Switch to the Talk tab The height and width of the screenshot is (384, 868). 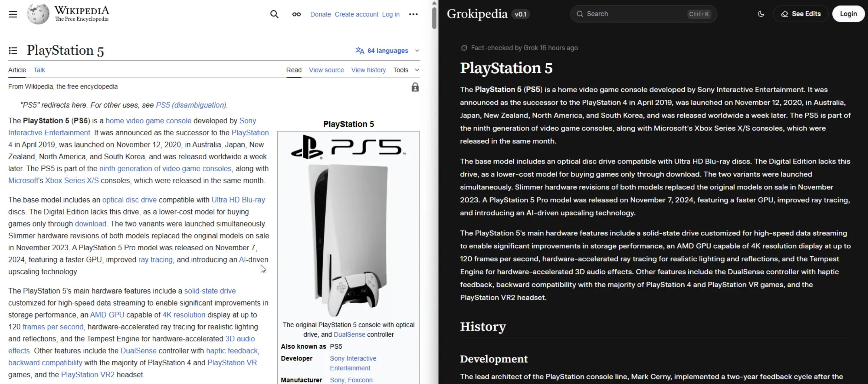[39, 70]
